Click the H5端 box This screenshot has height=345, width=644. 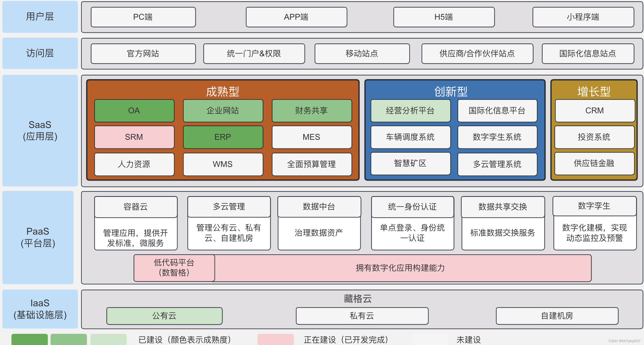[444, 17]
